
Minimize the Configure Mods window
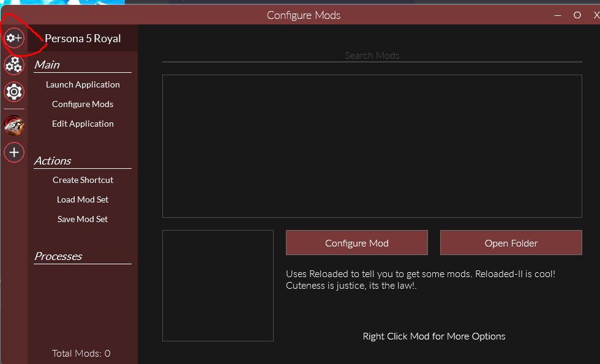pyautogui.click(x=558, y=15)
